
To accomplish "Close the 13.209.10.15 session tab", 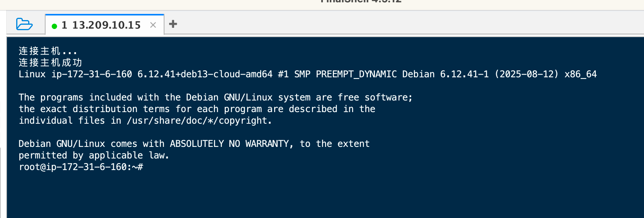I will [153, 25].
